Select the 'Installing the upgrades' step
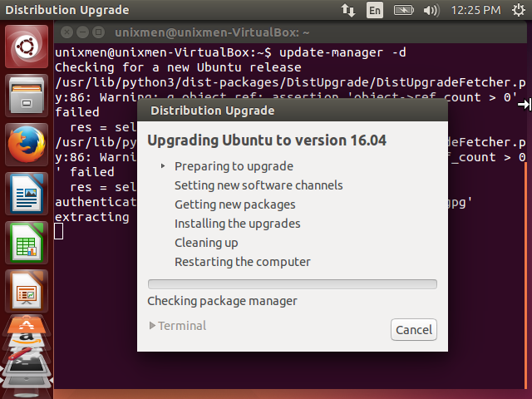The height and width of the screenshot is (399, 532). [x=238, y=224]
